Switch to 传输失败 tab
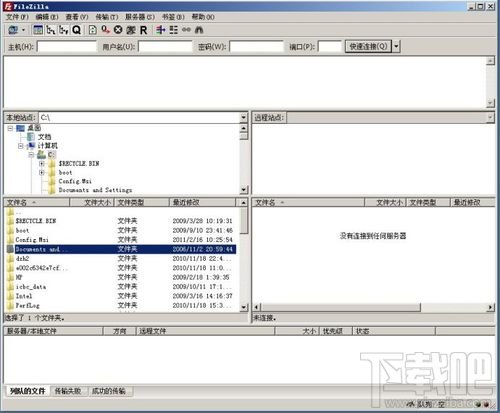 68,391
